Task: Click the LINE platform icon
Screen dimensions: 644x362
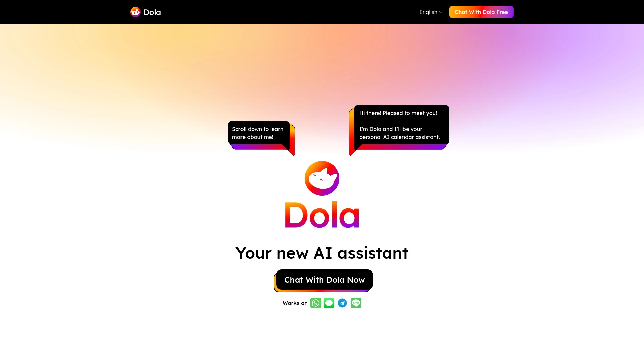Action: point(356,303)
